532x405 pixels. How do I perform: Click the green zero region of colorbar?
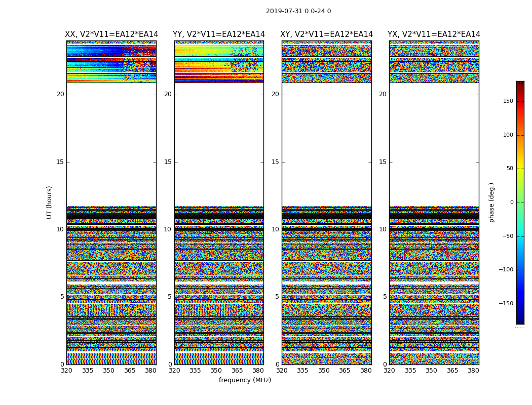520,202
